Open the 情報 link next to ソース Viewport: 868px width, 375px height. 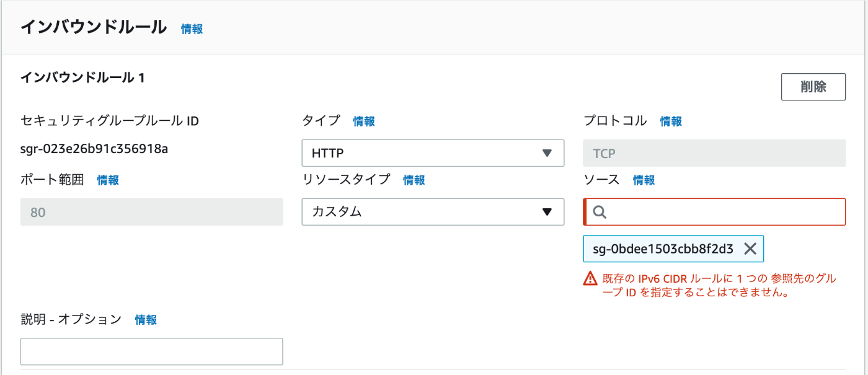pos(644,180)
